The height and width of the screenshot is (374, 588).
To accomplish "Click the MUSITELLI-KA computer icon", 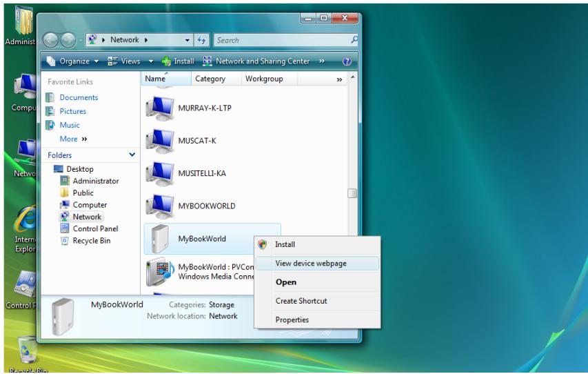I will pos(160,173).
